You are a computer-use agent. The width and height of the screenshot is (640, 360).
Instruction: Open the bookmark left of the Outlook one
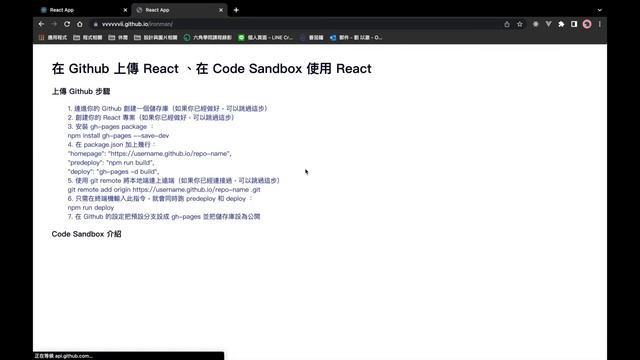(x=311, y=38)
